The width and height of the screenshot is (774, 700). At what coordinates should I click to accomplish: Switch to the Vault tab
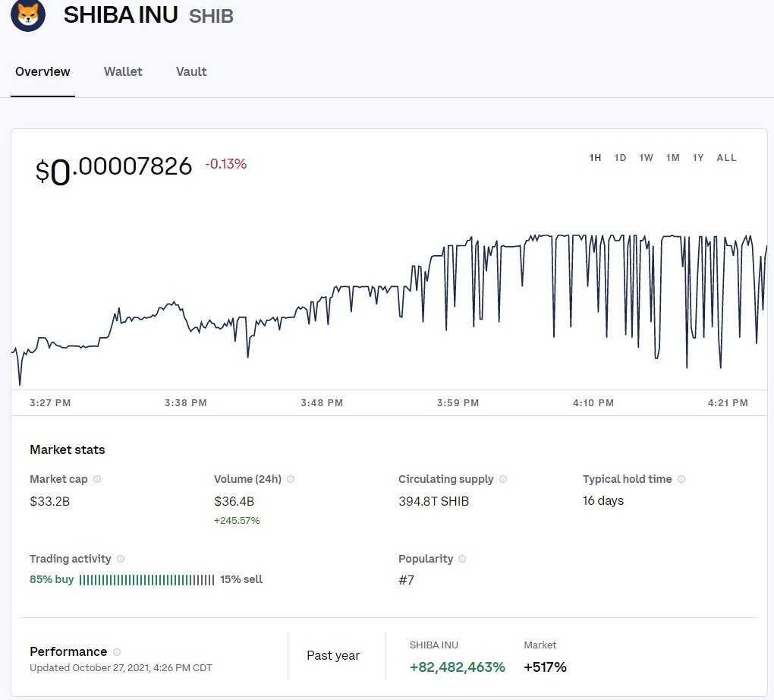pyautogui.click(x=191, y=71)
